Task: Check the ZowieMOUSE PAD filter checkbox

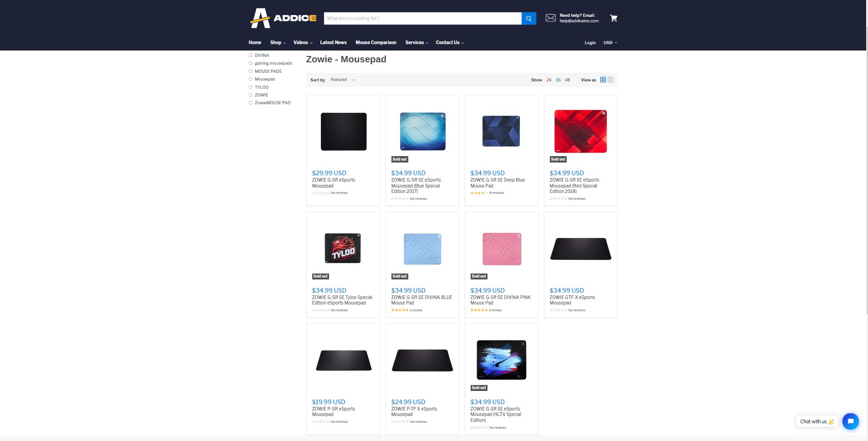Action: 250,103
